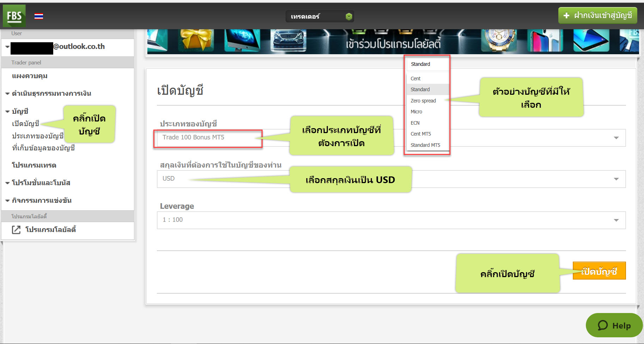This screenshot has width=644, height=344.
Task: Select Standard MT5 account option
Action: tap(428, 145)
